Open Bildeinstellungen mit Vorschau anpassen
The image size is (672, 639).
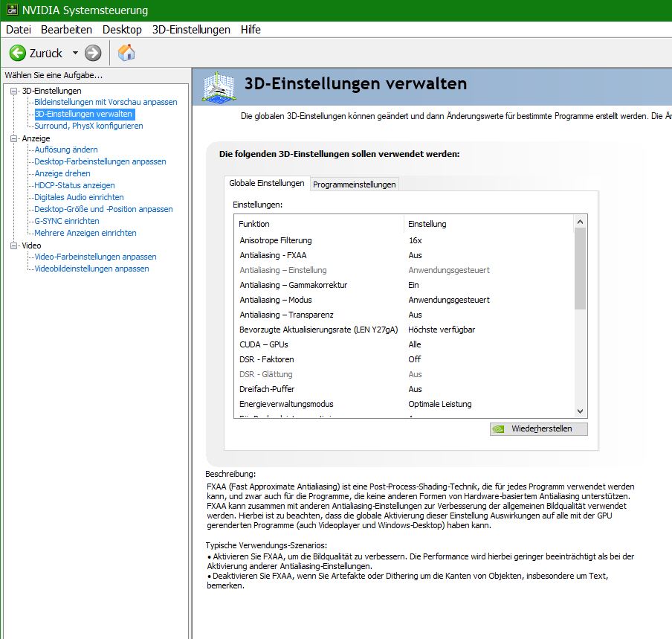pyautogui.click(x=106, y=102)
